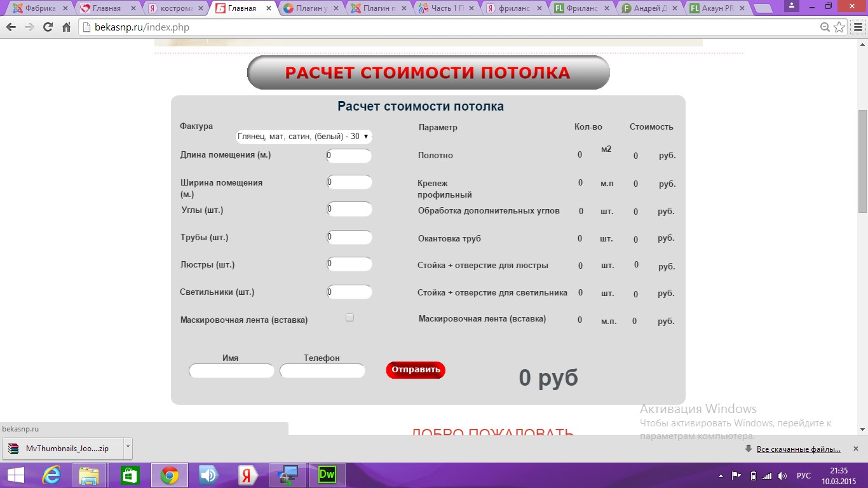Open the downloaded MvThumbnails_Joo zip file
The width and height of the screenshot is (868, 488).
[62, 449]
